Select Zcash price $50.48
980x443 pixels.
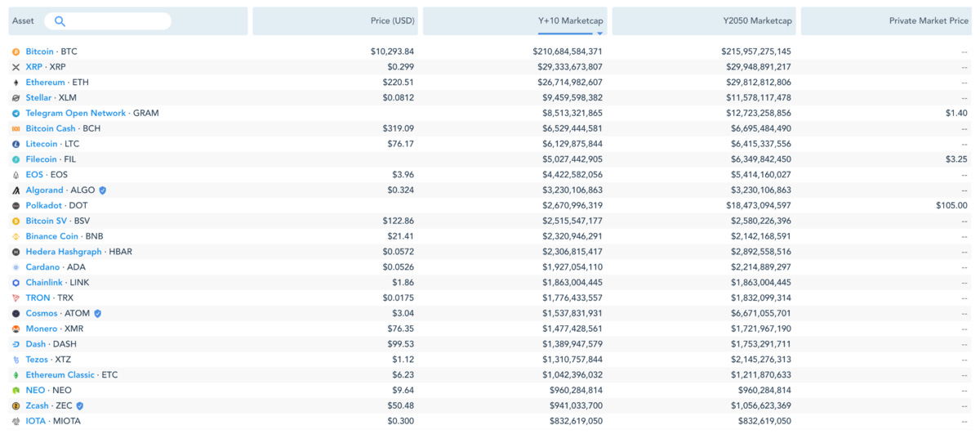click(x=401, y=405)
